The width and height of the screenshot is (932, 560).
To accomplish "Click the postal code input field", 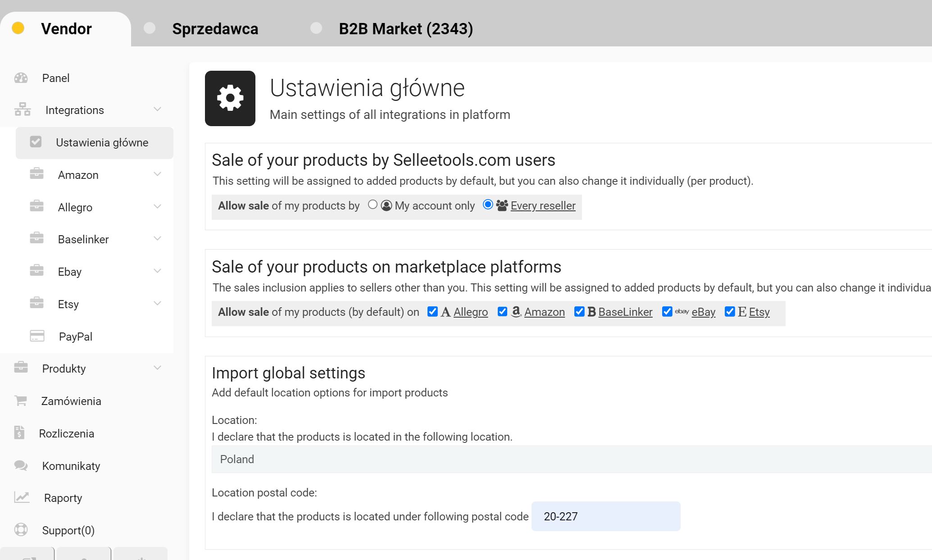I will point(605,516).
